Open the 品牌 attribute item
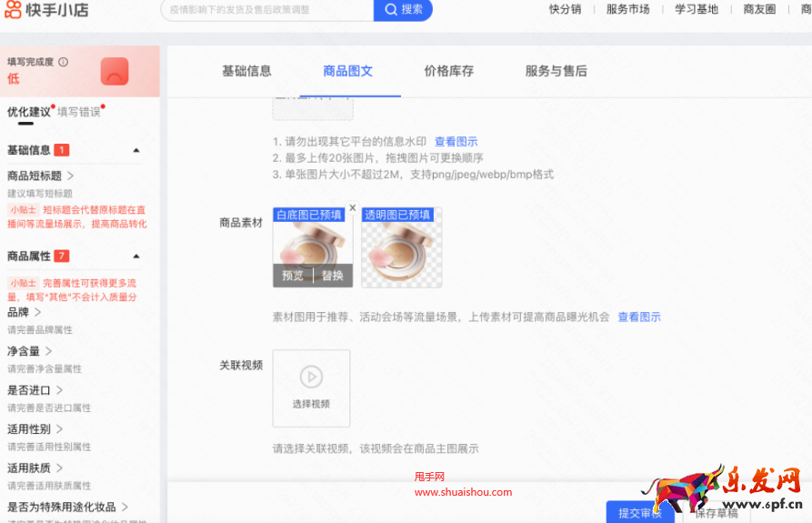 pos(24,312)
